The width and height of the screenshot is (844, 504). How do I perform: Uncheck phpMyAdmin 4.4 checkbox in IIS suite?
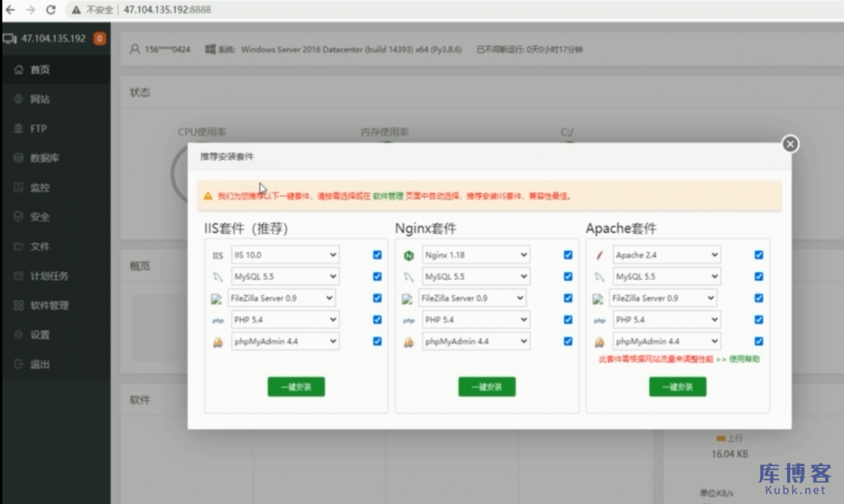(377, 341)
